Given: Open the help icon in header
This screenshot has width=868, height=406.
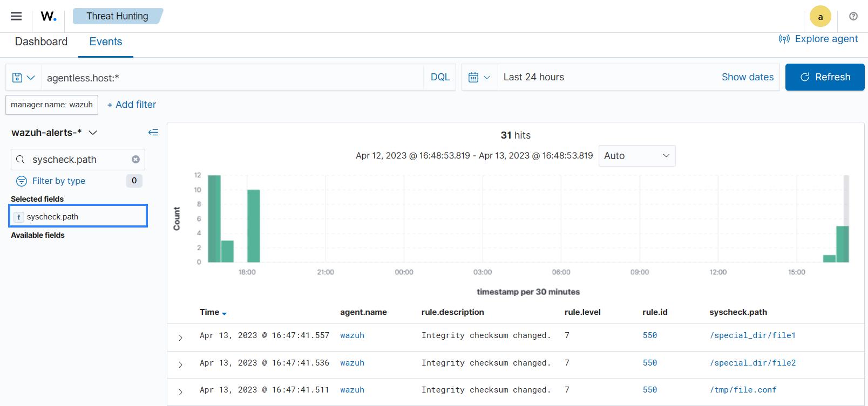Looking at the screenshot, I should 853,16.
